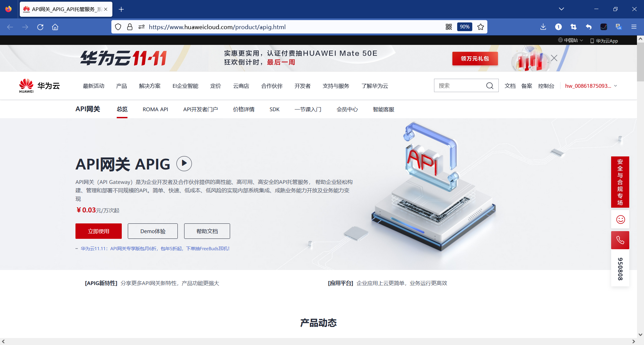Click the phone contact icon on right sidebar
This screenshot has height=345, width=644.
click(x=620, y=240)
